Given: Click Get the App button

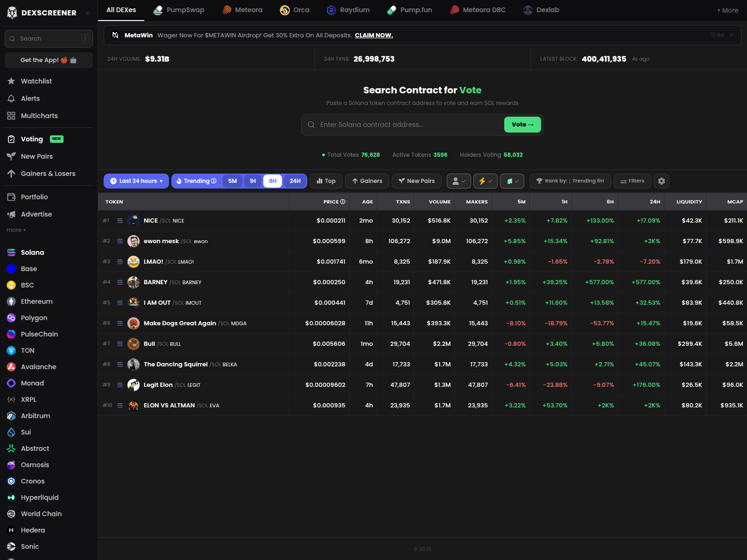Looking at the screenshot, I should pos(49,60).
